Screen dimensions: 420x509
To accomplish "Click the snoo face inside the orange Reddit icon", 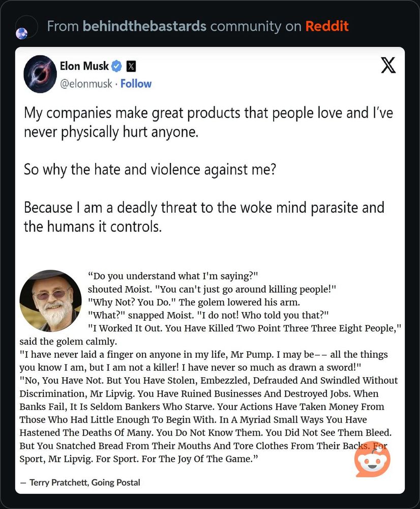I will tap(373, 462).
